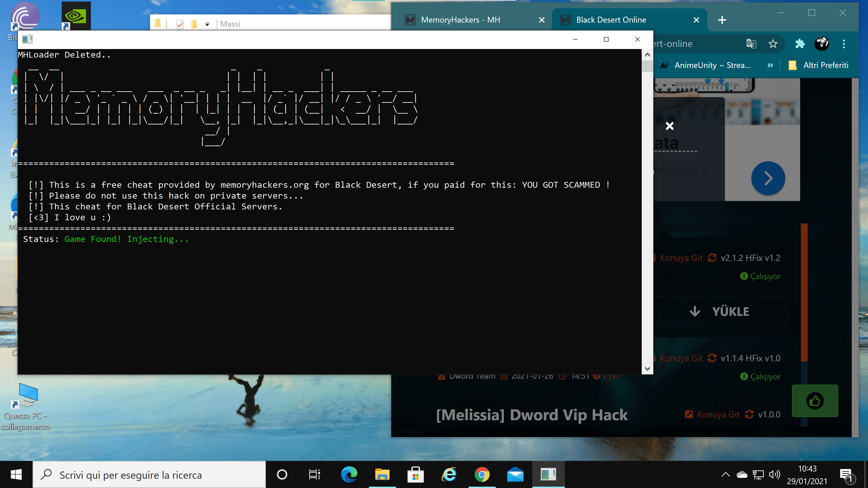868x488 pixels.
Task: Expand hidden bookmarks with the double chevron
Action: [x=770, y=65]
